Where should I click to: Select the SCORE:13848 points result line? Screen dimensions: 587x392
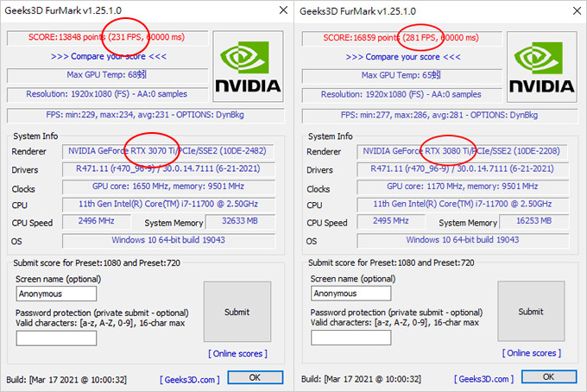coord(107,37)
